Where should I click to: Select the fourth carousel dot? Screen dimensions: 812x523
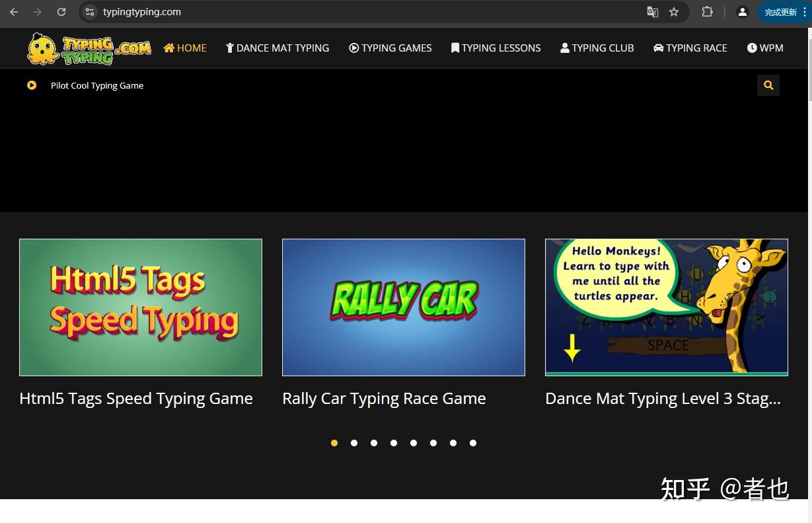pos(394,443)
